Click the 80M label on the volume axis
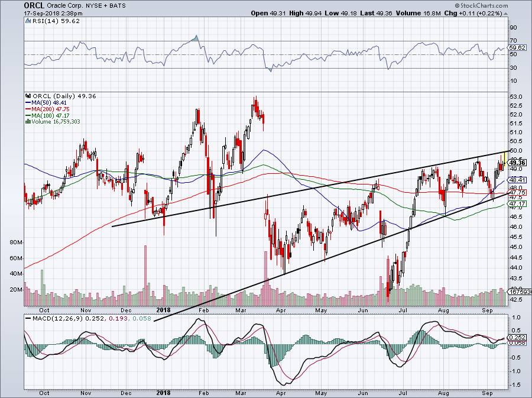The height and width of the screenshot is (398, 532). click(x=17, y=242)
